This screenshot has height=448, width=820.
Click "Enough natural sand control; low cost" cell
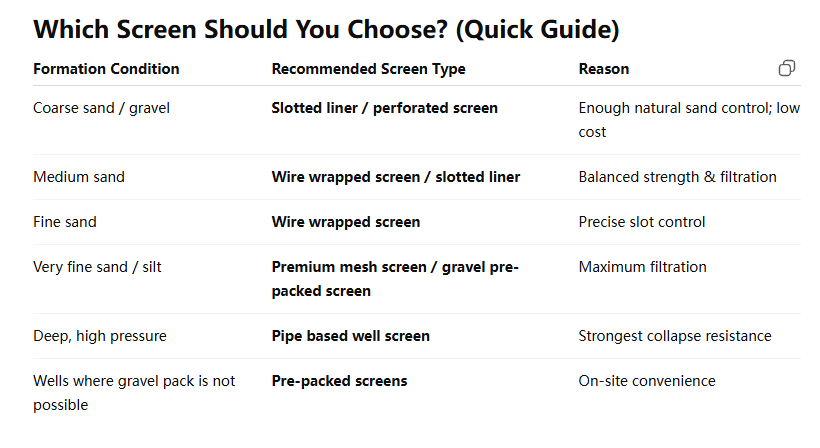pyautogui.click(x=688, y=119)
